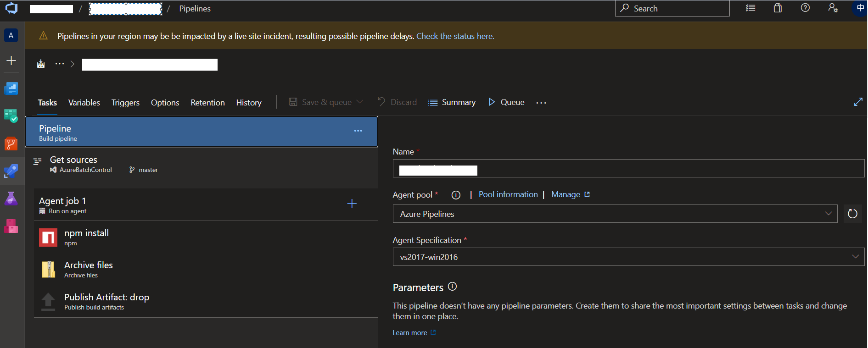Viewport: 868px width, 348px height.
Task: Switch to the Triggers tab
Action: pyautogui.click(x=125, y=103)
